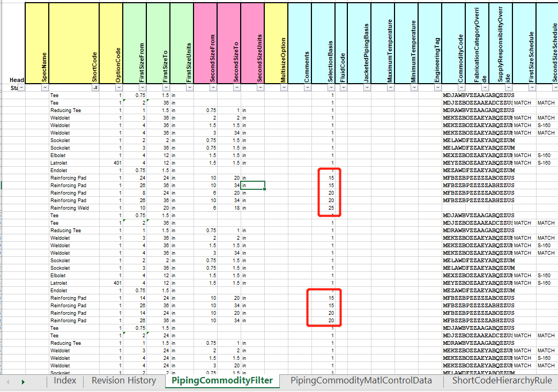Open the SupplyResponsibilityOverride filter dropdown
558x392 pixels.
(x=509, y=87)
